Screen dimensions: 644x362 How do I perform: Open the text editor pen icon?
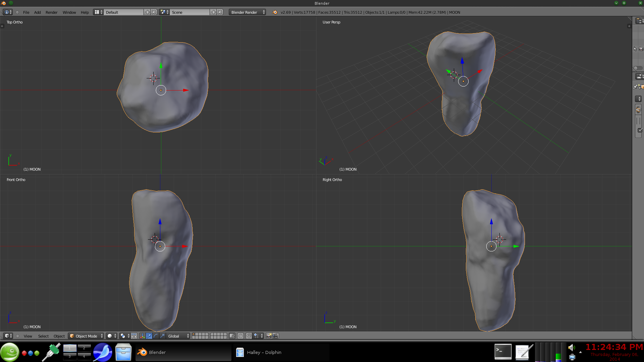(524, 352)
